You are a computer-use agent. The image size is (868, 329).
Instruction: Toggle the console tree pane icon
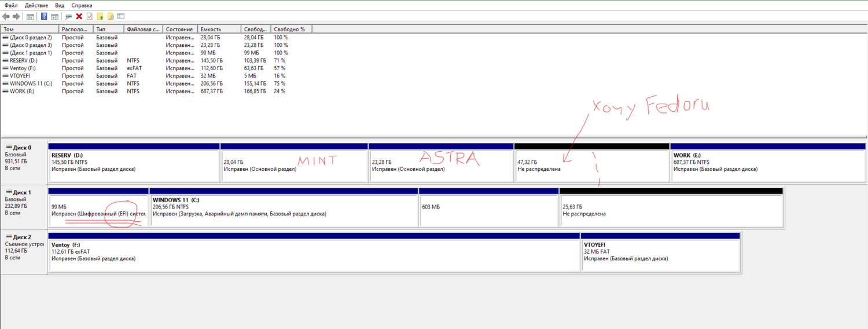30,16
